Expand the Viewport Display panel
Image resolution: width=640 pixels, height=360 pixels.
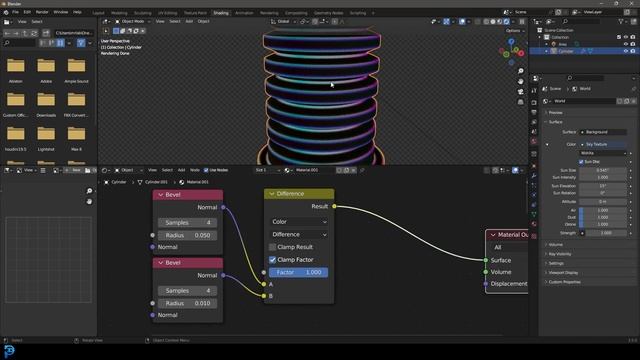pos(563,273)
